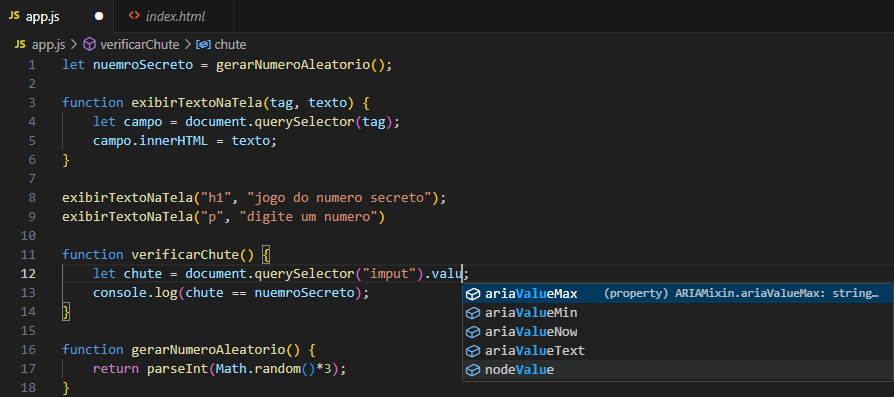
Task: Choose ariaValueMax autocomplete suggestion
Action: tap(678, 294)
